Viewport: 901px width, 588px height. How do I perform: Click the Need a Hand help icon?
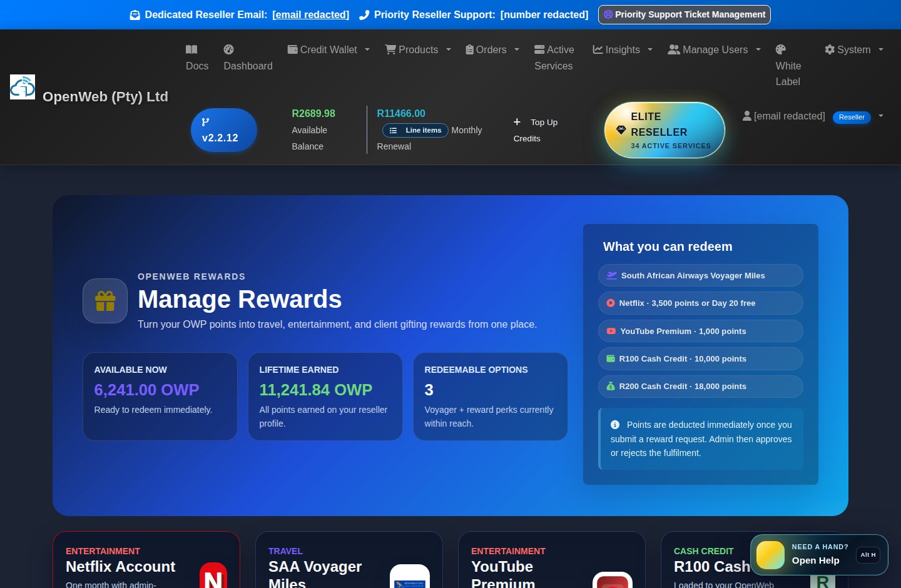coord(770,555)
